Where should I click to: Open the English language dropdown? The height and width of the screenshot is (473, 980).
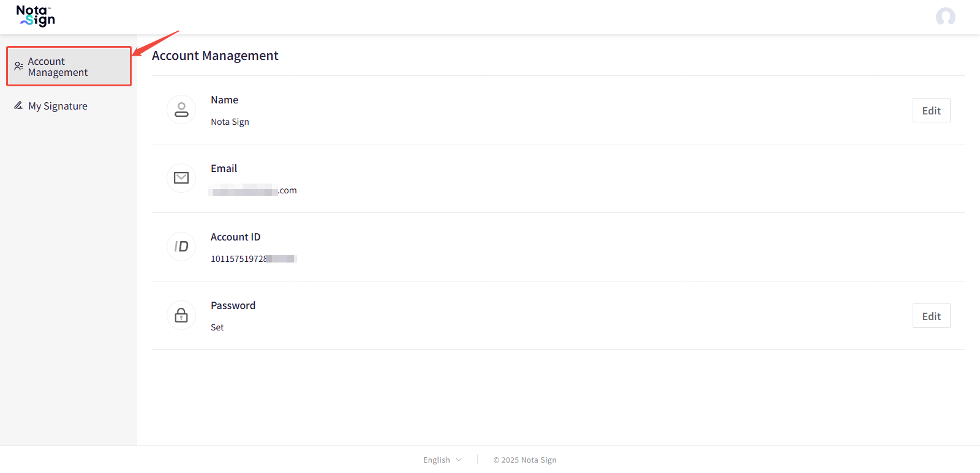pos(437,460)
